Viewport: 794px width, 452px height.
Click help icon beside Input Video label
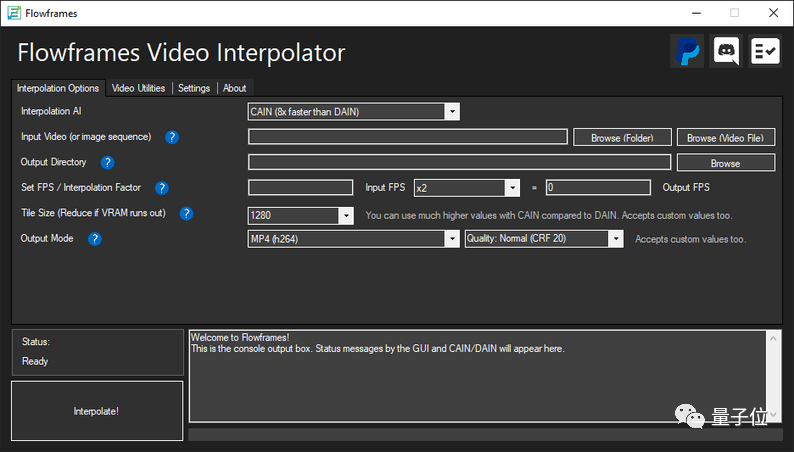pos(172,137)
